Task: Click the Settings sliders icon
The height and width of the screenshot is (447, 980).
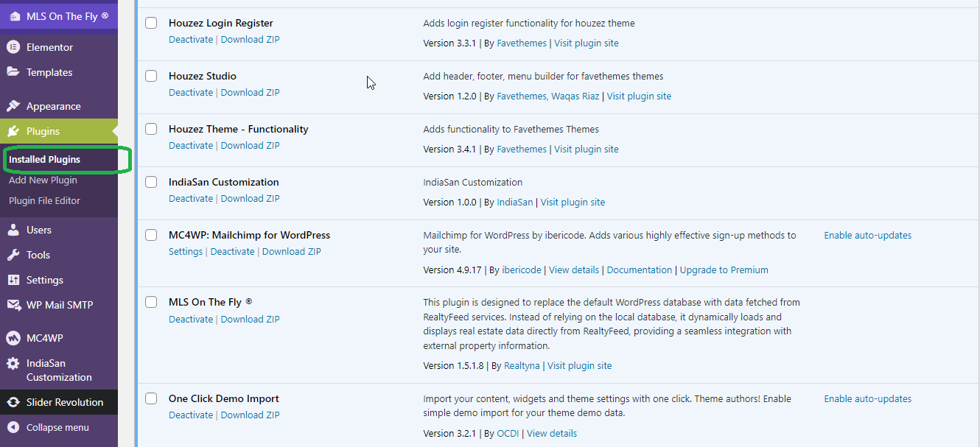Action: [13, 280]
